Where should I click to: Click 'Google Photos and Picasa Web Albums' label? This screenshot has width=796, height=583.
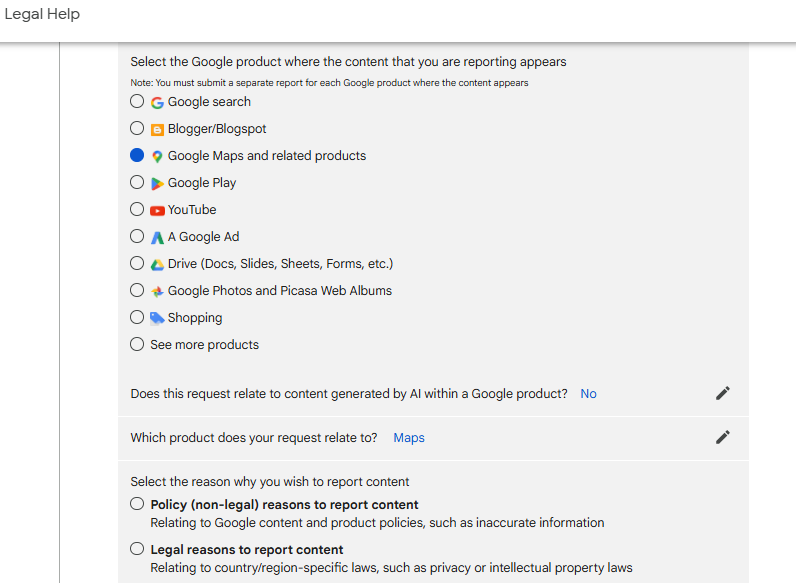pyautogui.click(x=280, y=290)
